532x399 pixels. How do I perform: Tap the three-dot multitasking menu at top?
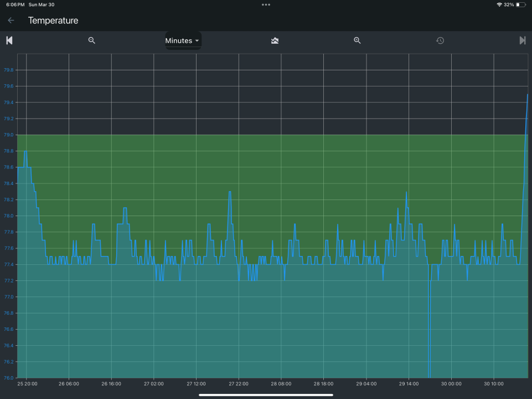266,4
